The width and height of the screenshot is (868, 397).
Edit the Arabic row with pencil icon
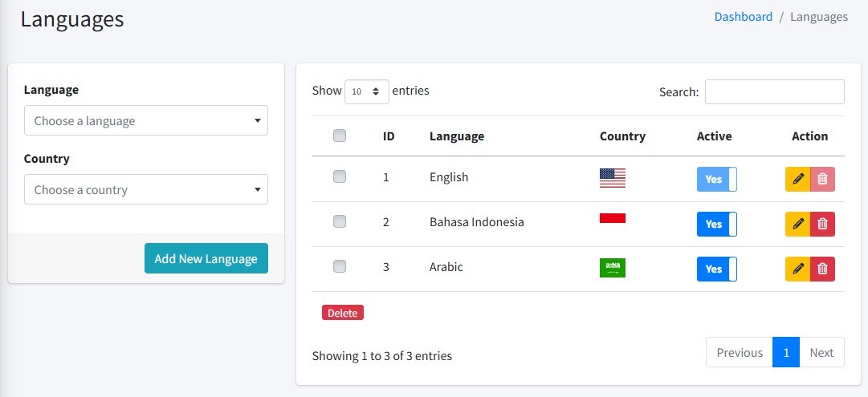[x=797, y=269]
